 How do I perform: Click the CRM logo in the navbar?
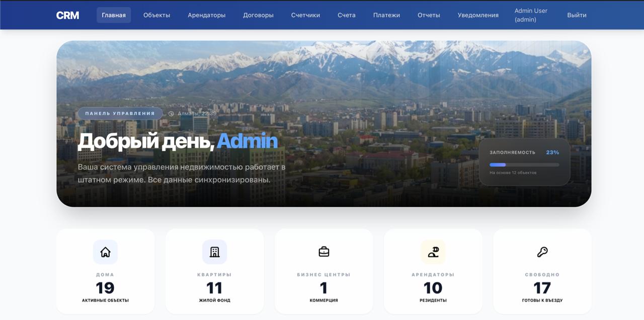[x=67, y=15]
